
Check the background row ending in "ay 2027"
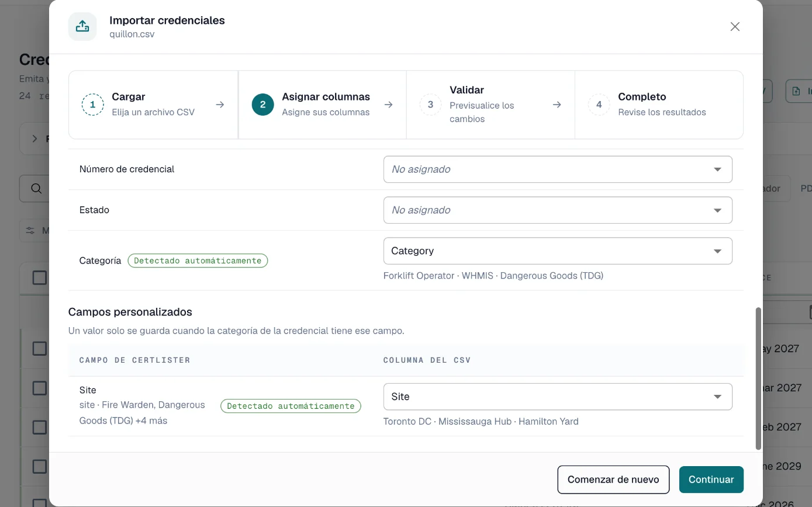(x=39, y=349)
